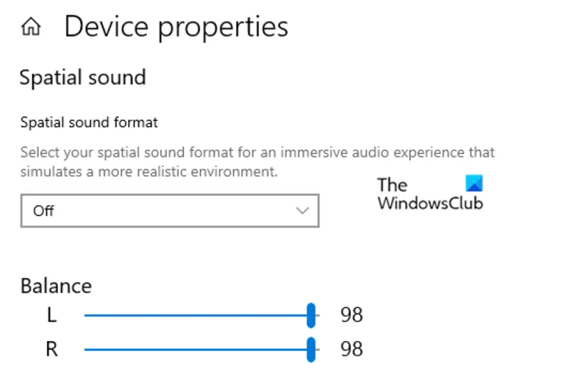Click the Balance section heading
Viewport: 588px width, 385px height.
pyautogui.click(x=56, y=286)
